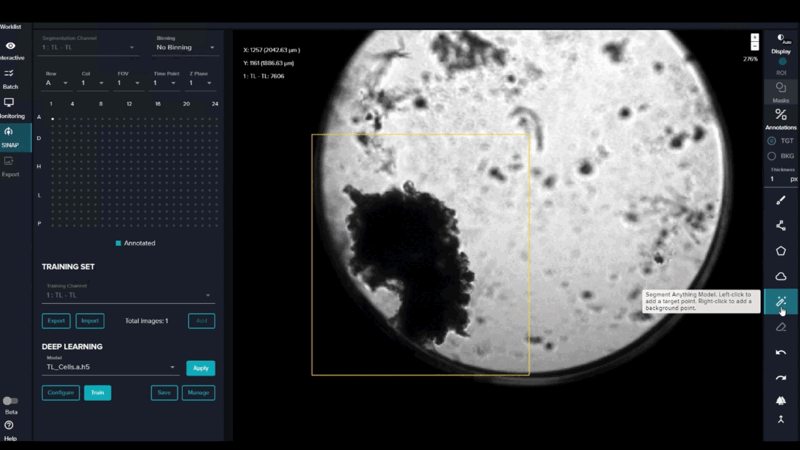Open the Masks panel
The height and width of the screenshot is (450, 800).
(781, 92)
